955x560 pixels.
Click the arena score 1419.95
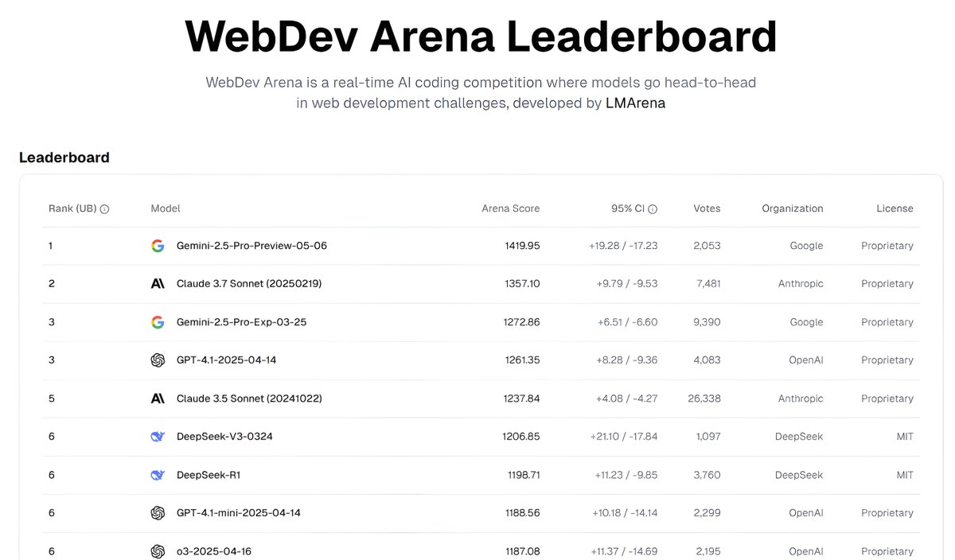click(522, 246)
